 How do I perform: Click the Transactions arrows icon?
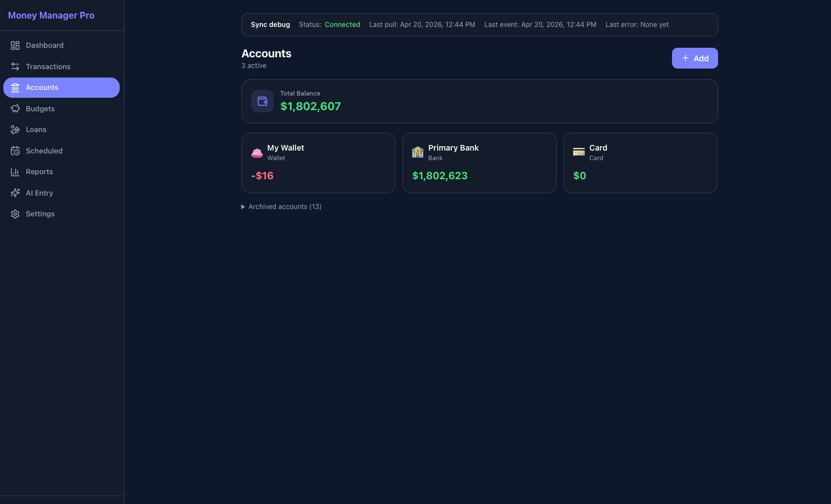pyautogui.click(x=15, y=66)
